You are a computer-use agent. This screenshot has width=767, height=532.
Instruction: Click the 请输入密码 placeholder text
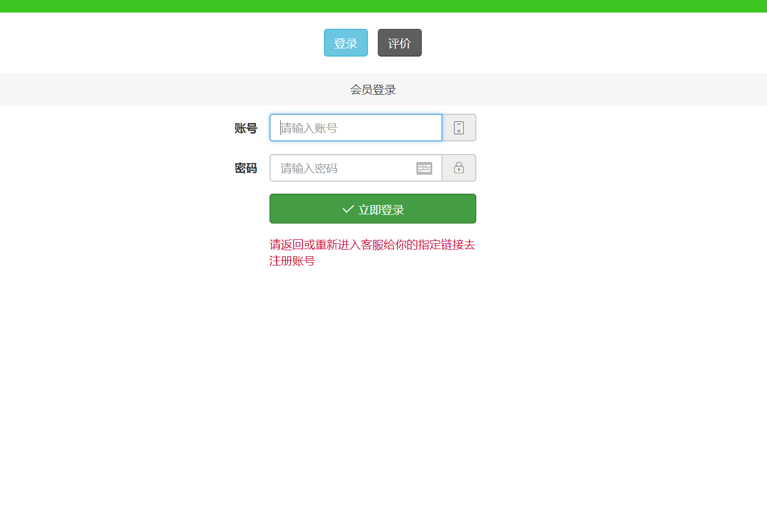point(309,169)
